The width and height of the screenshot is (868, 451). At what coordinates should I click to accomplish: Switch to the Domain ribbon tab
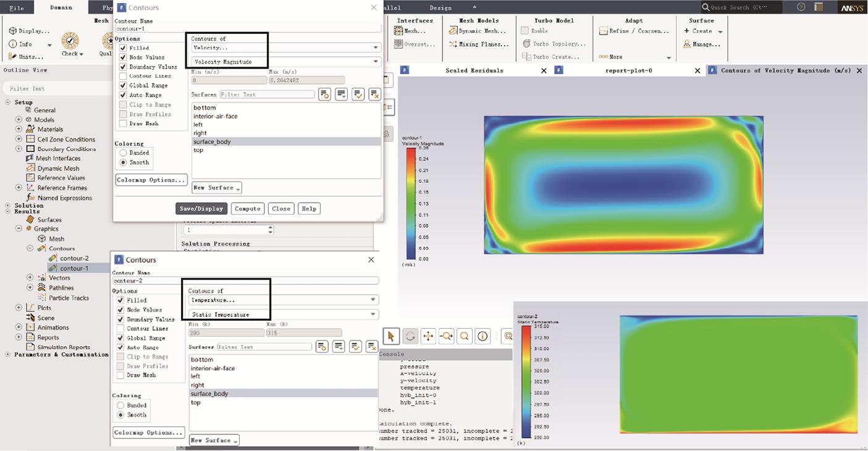tap(61, 7)
